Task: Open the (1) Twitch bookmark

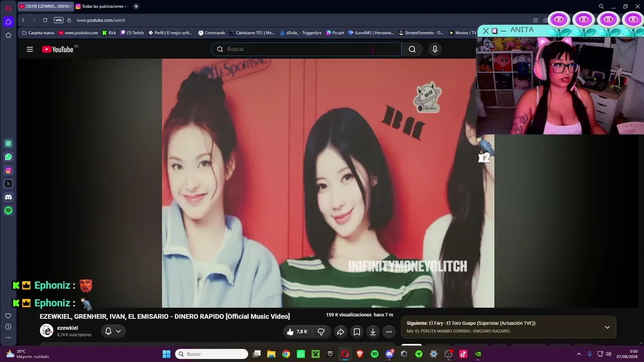Action: 132,33
